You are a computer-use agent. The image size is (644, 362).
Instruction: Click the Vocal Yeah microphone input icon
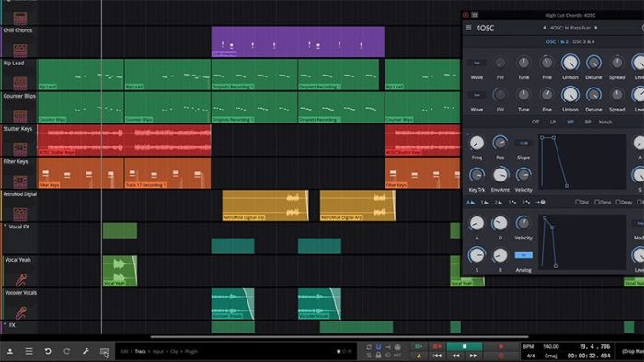coord(20,280)
